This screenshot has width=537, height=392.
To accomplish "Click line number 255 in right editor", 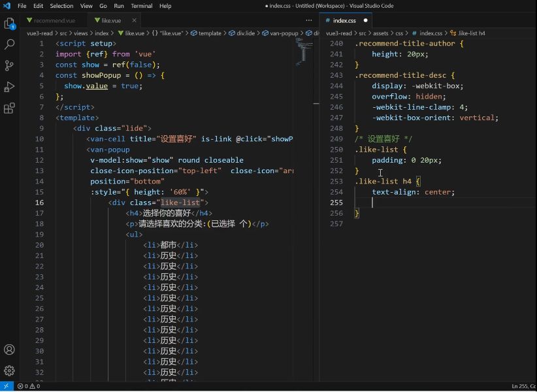I will [x=336, y=203].
